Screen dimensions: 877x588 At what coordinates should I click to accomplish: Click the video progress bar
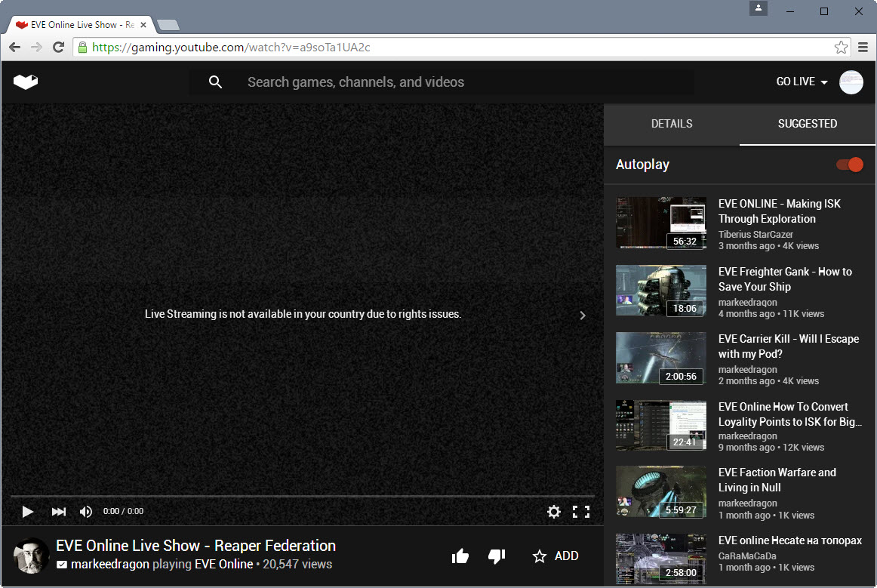click(x=302, y=496)
